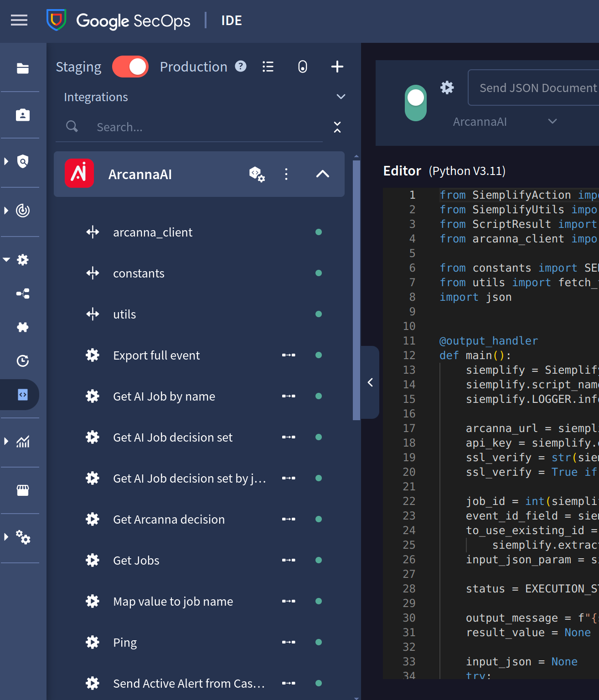
Task: Open the hamburger main menu
Action: pyautogui.click(x=19, y=21)
